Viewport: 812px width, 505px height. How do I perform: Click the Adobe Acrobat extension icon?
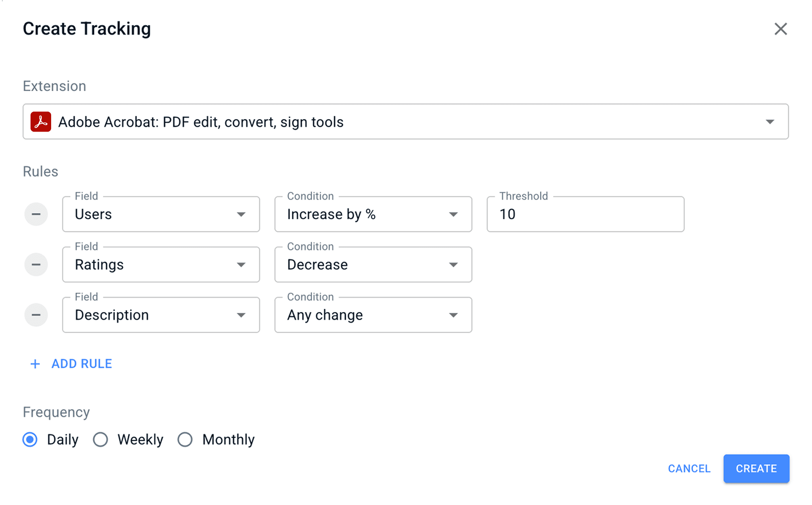point(40,122)
